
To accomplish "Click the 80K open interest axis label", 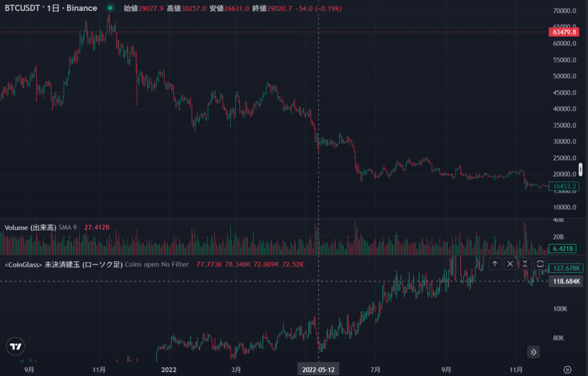I will point(558,338).
